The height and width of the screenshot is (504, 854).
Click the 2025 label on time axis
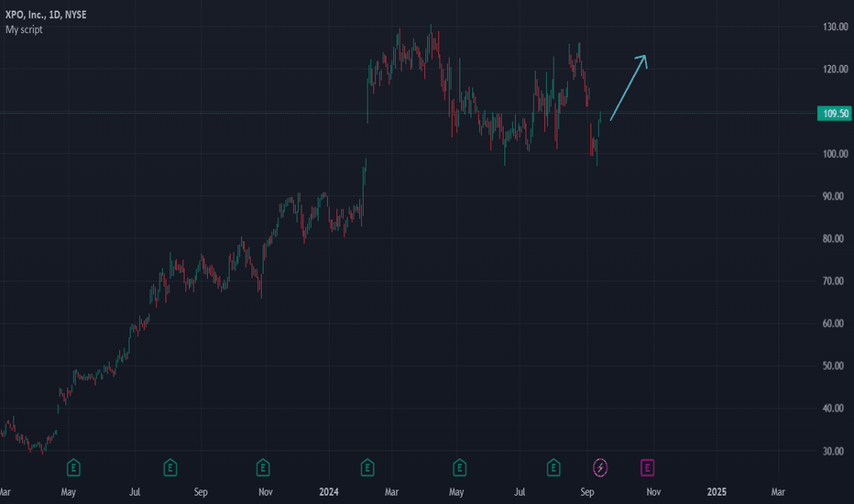tap(717, 492)
